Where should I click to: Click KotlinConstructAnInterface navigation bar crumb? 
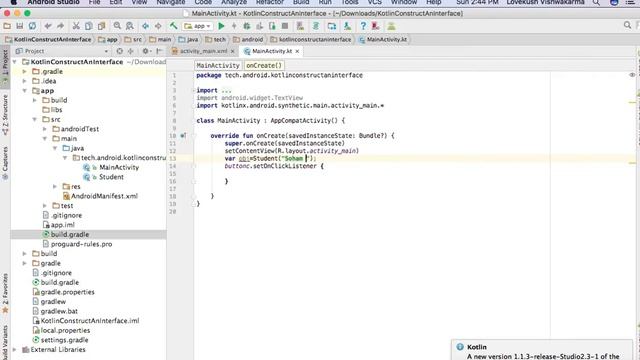[x=49, y=40]
